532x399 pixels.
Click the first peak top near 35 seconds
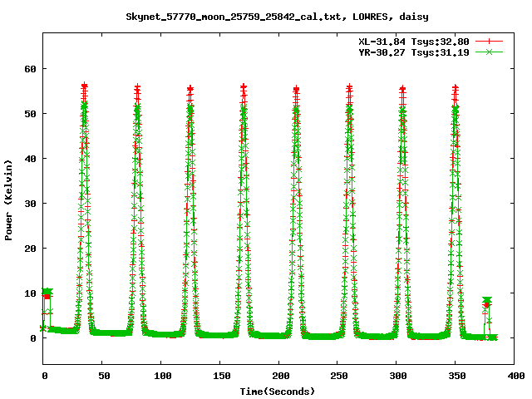tap(85, 86)
